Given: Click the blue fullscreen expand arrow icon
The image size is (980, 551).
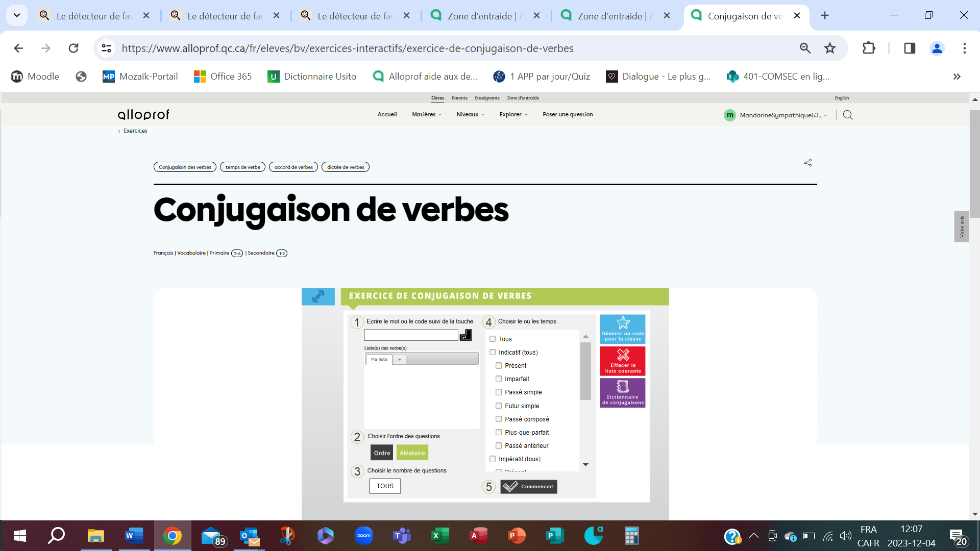Looking at the screenshot, I should [318, 296].
